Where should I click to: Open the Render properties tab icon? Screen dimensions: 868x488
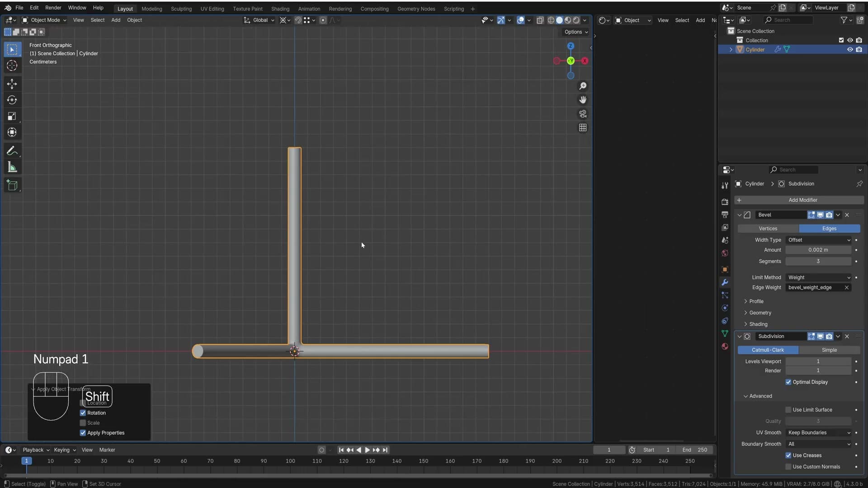725,202
